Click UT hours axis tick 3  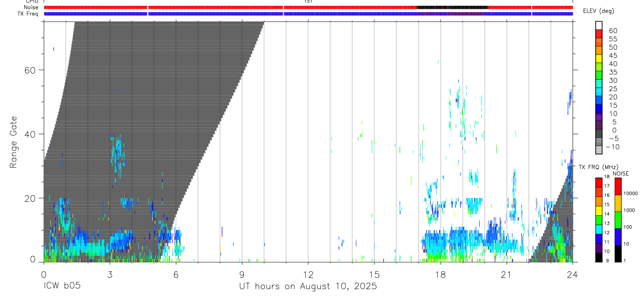tap(110, 274)
